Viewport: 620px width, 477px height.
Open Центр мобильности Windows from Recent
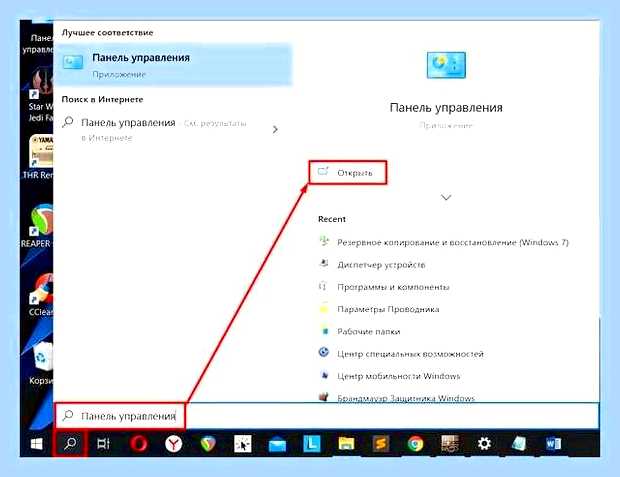[x=389, y=376]
